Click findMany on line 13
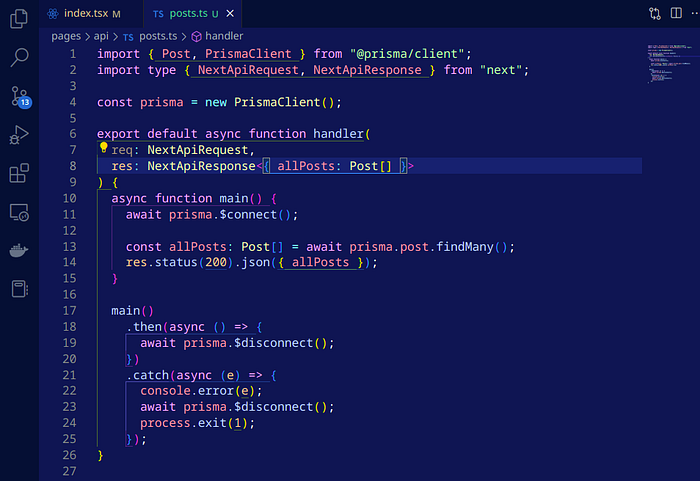This screenshot has width=700, height=481. [x=465, y=247]
